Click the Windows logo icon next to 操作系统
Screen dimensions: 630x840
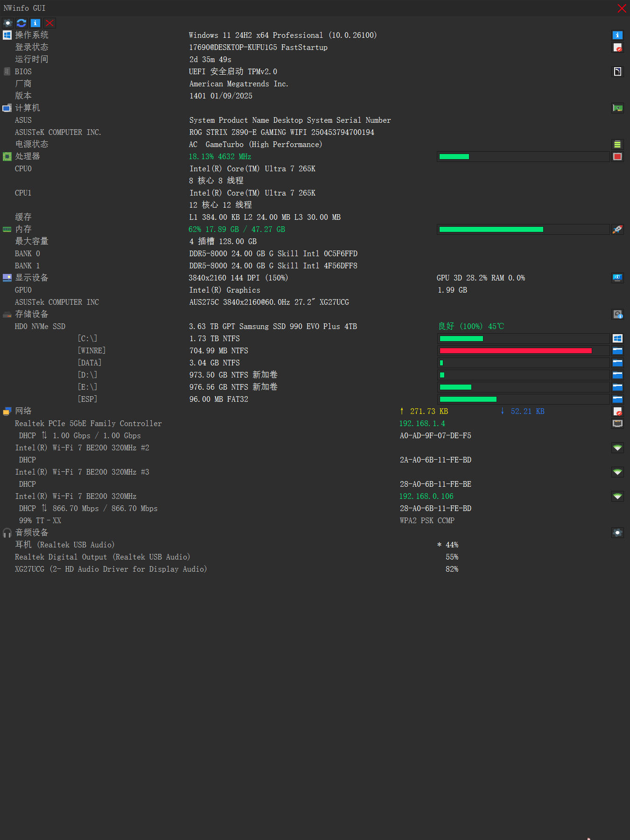point(7,35)
